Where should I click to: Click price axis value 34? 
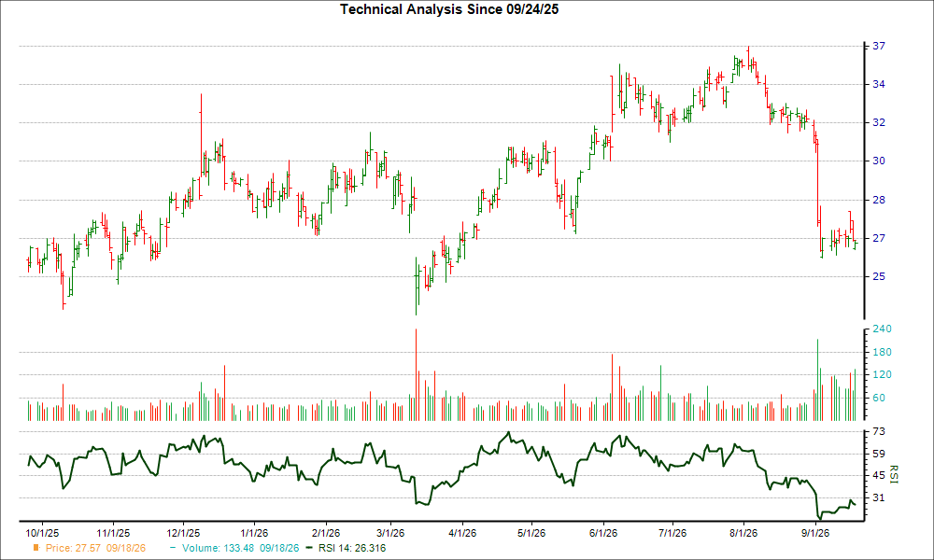pos(879,85)
